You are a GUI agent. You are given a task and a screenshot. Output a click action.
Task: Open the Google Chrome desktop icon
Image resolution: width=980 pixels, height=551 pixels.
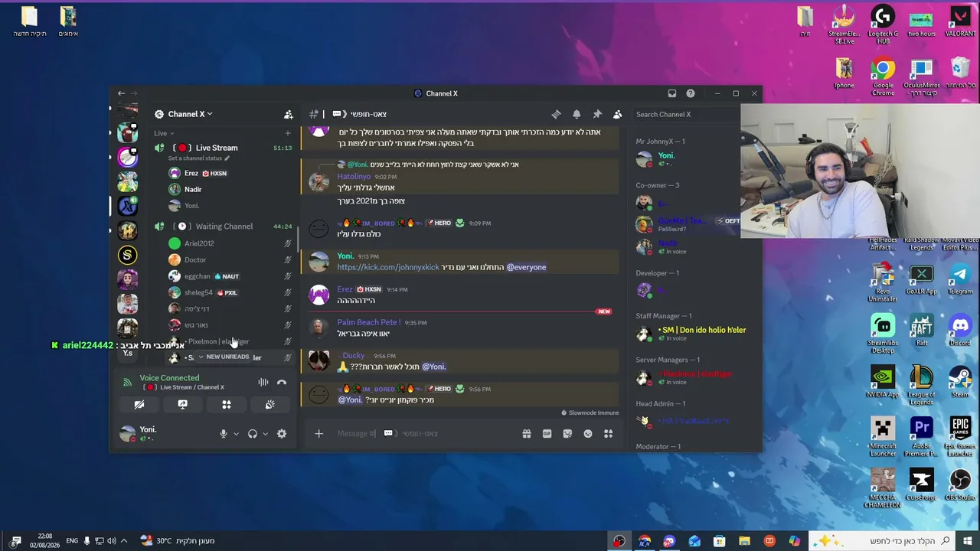click(883, 77)
